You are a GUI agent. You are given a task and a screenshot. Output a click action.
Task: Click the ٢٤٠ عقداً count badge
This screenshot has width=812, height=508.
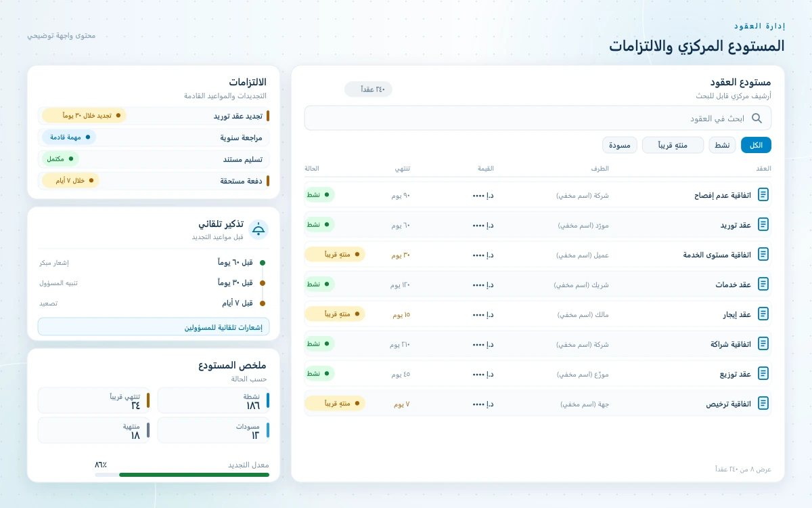(368, 89)
